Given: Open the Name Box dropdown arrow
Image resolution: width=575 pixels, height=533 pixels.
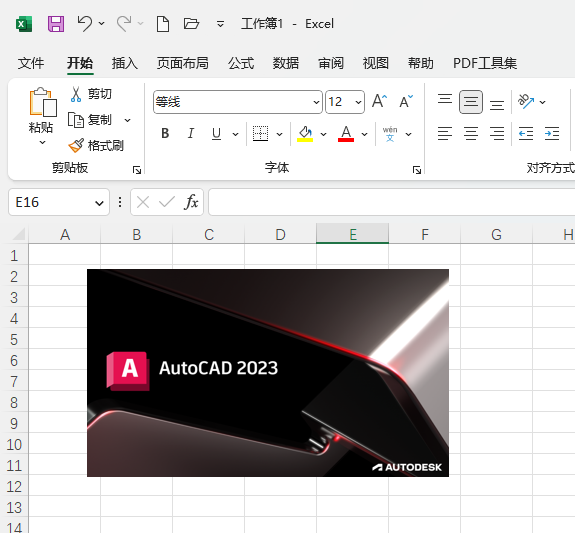Looking at the screenshot, I should [x=99, y=203].
